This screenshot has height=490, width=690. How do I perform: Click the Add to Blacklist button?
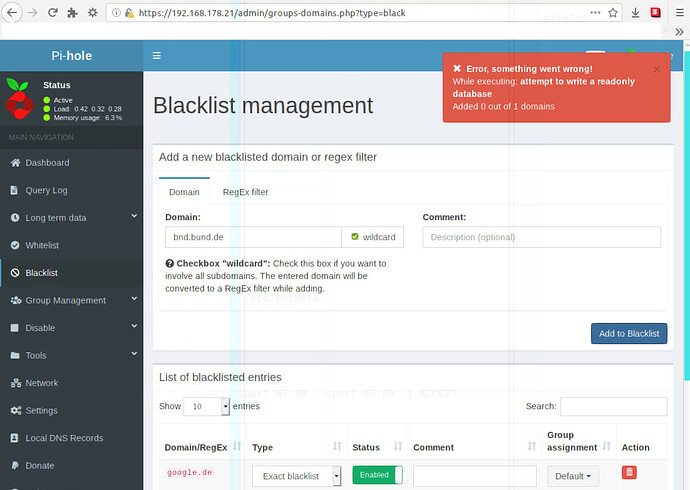click(628, 333)
